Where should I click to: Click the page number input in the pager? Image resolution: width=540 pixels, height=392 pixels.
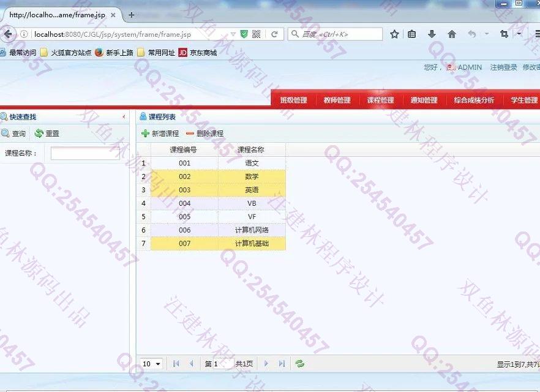(x=223, y=364)
